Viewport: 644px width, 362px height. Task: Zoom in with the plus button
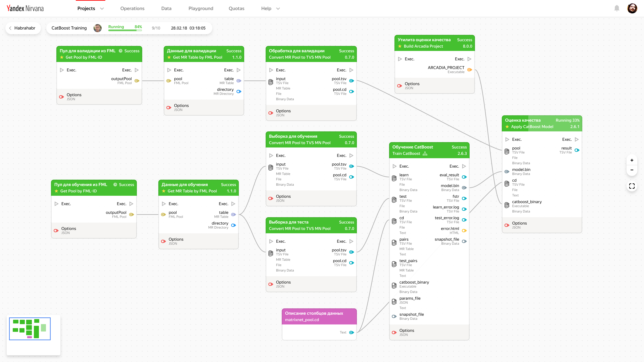(x=632, y=160)
